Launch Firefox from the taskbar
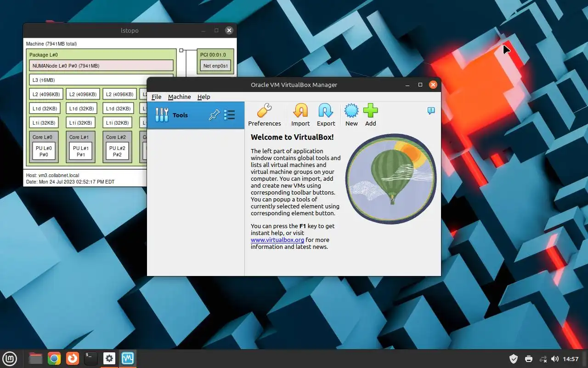Viewport: 588px width, 368px height. click(x=73, y=358)
